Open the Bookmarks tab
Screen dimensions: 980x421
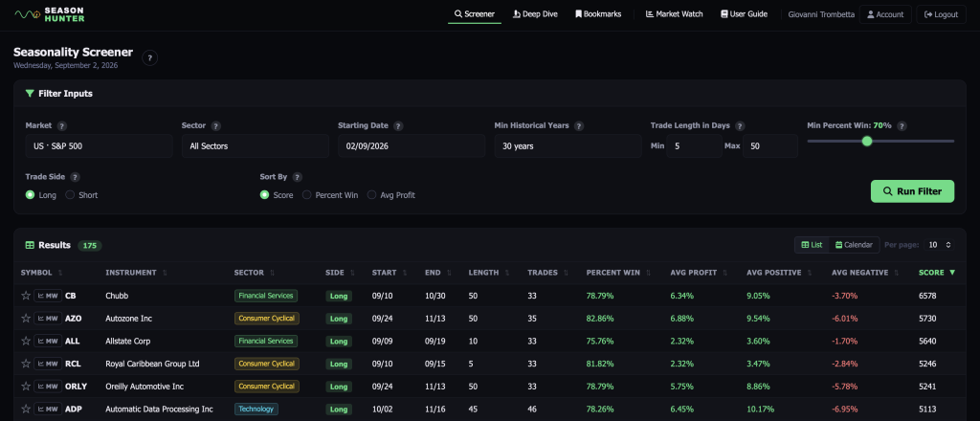point(598,14)
